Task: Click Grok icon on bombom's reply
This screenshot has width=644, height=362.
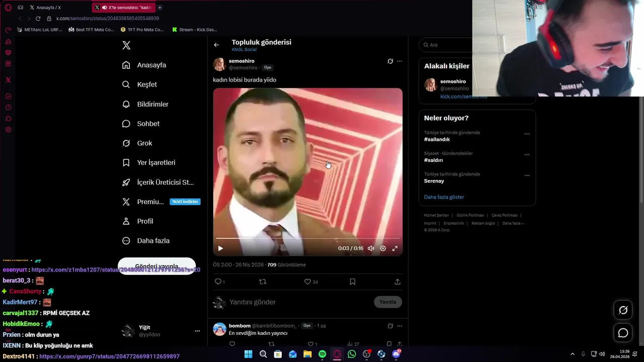Action: (x=390, y=326)
